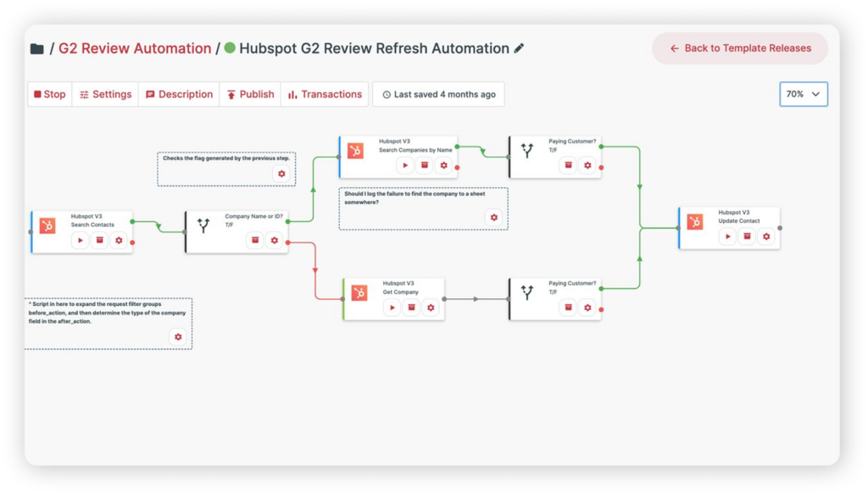Screen dimensions: 868x494
Task: Delete the Company Name or ID step
Action: click(255, 241)
